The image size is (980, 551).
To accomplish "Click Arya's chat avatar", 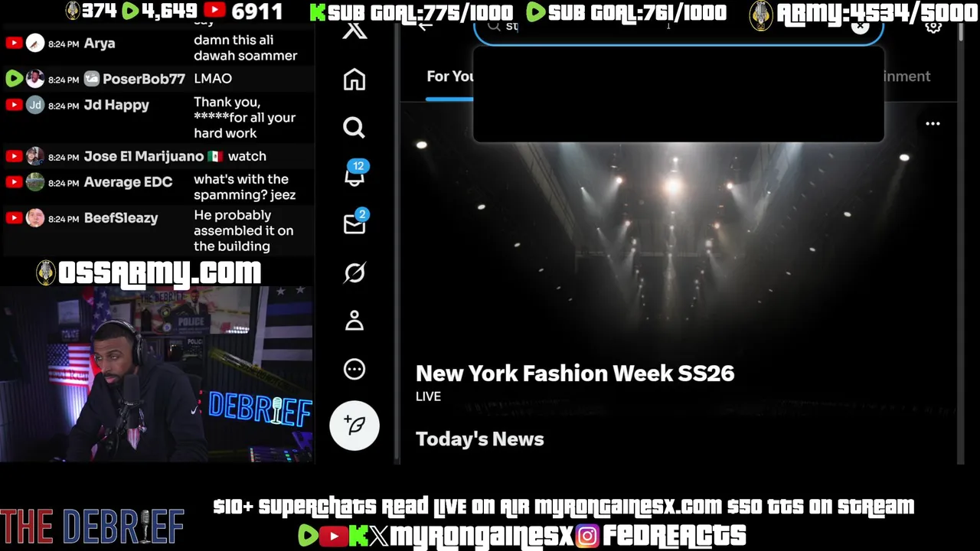I will pyautogui.click(x=35, y=44).
